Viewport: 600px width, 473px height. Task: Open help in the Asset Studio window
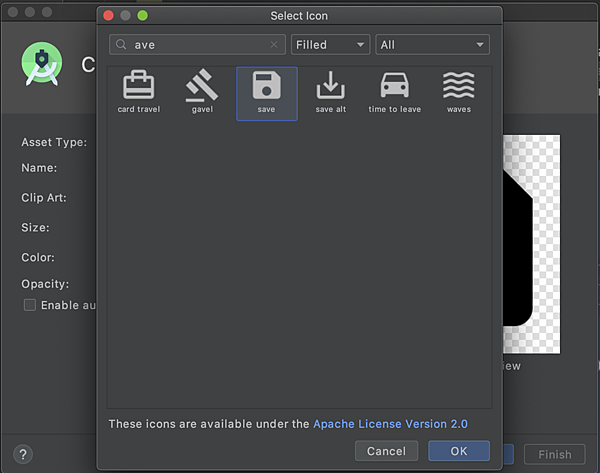[23, 454]
